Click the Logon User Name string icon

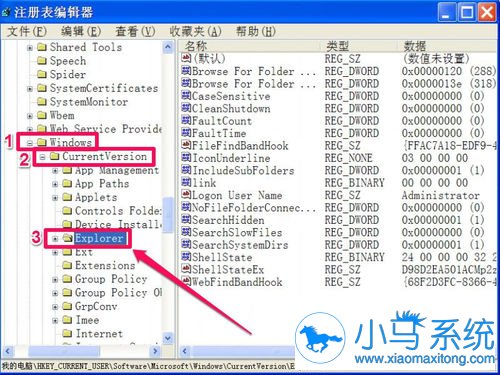point(186,195)
